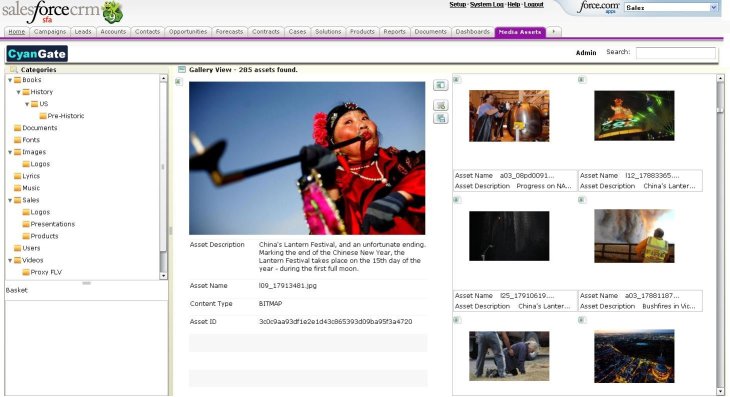
Task: Collapse the Sales folder arrow
Action: (10, 200)
